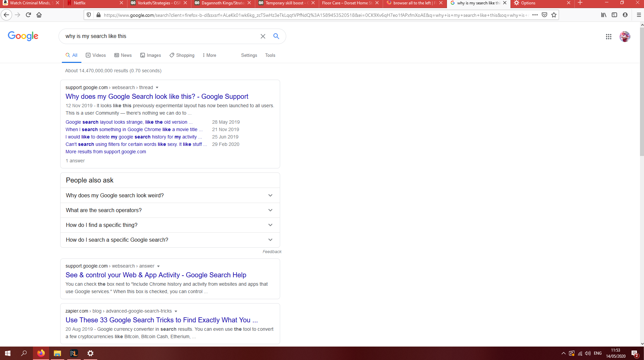Select the All results tab

72,55
